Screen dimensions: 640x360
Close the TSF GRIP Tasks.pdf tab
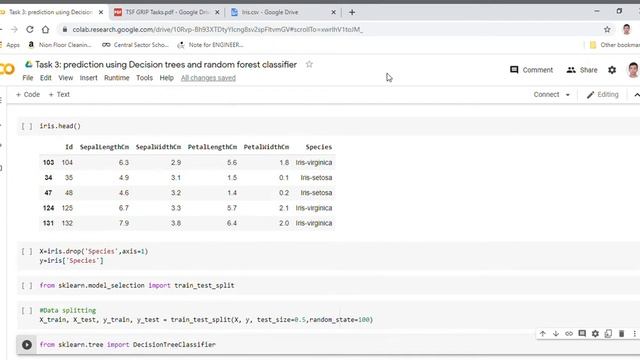tap(217, 12)
